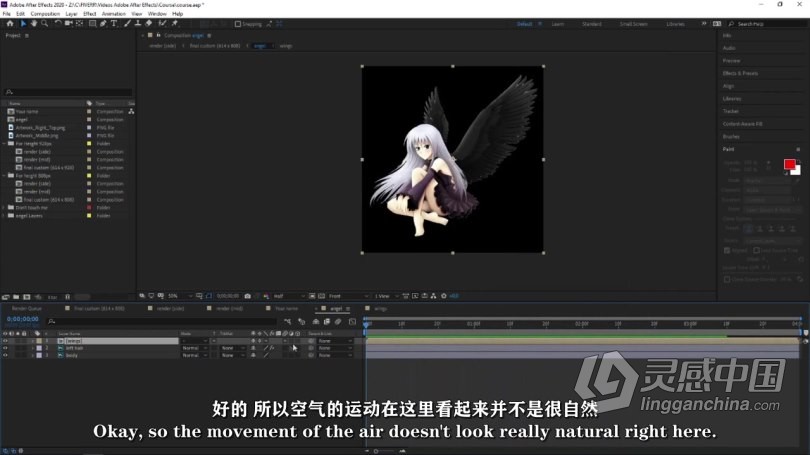Select the Zoom magnifier tool
The height and width of the screenshot is (455, 810).
point(45,24)
